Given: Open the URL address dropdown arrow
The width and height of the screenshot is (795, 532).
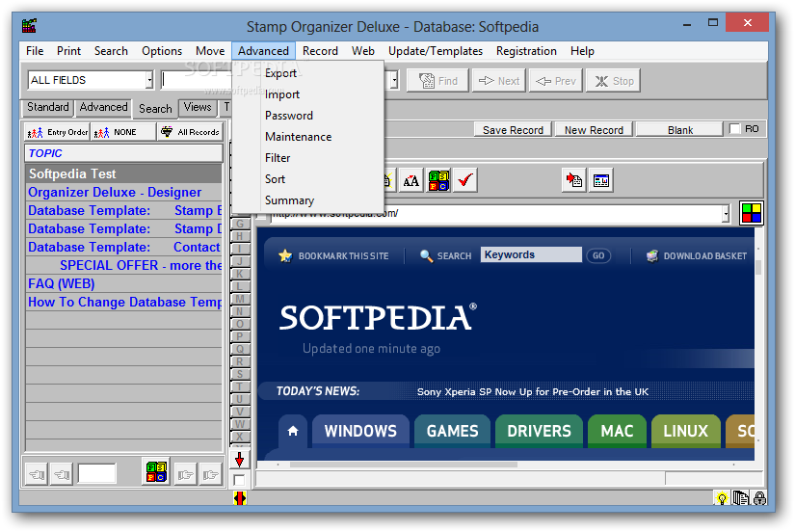Looking at the screenshot, I should pos(726,214).
